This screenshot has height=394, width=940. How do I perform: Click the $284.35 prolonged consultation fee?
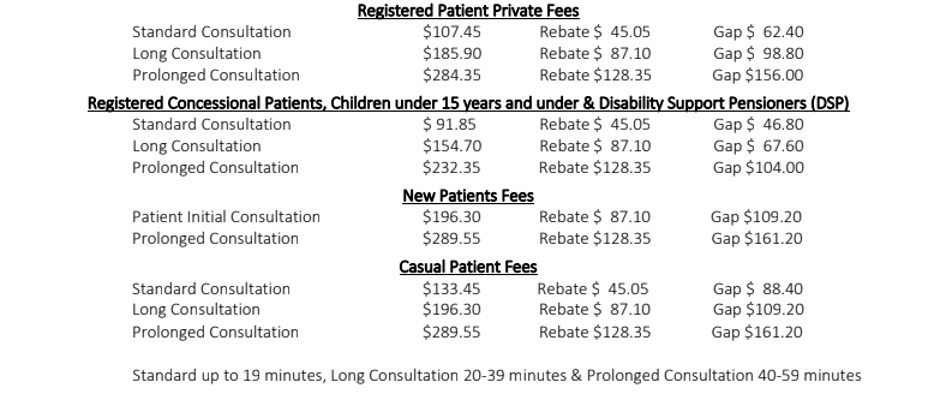pyautogui.click(x=452, y=75)
